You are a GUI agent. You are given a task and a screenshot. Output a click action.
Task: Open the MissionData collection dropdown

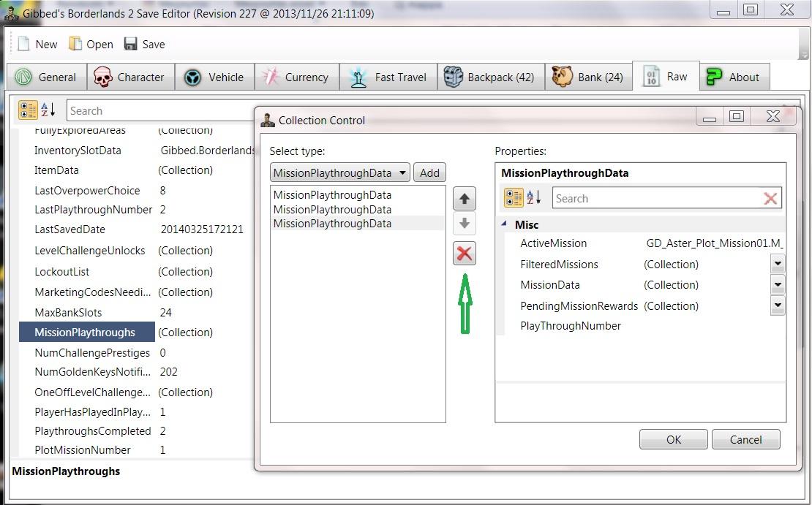point(778,284)
